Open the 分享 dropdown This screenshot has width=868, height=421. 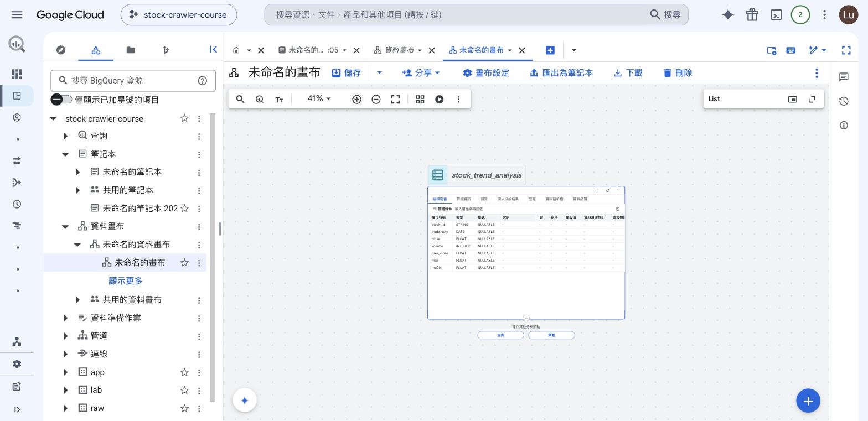421,72
